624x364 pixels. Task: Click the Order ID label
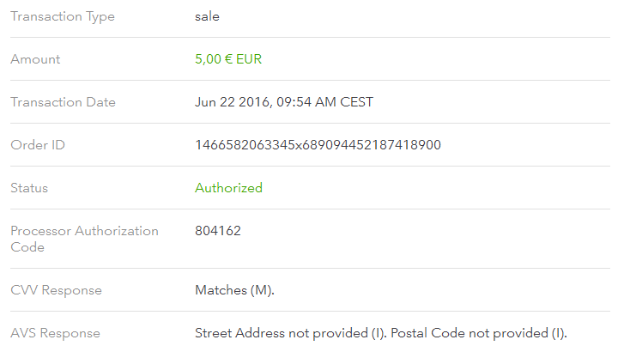tap(38, 145)
